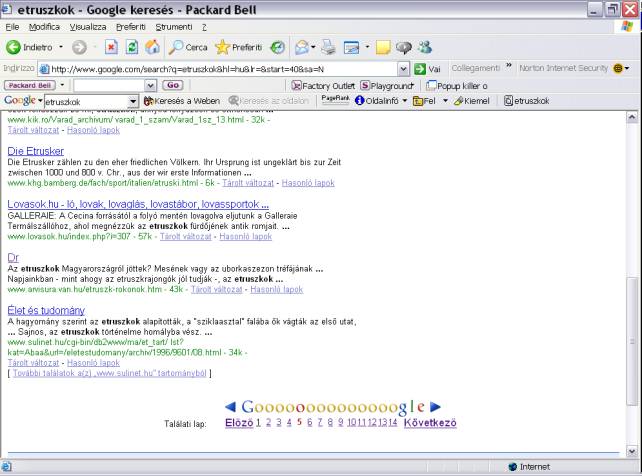Open the Élet és tudomány result
This screenshot has width=642, height=476.
(46, 310)
